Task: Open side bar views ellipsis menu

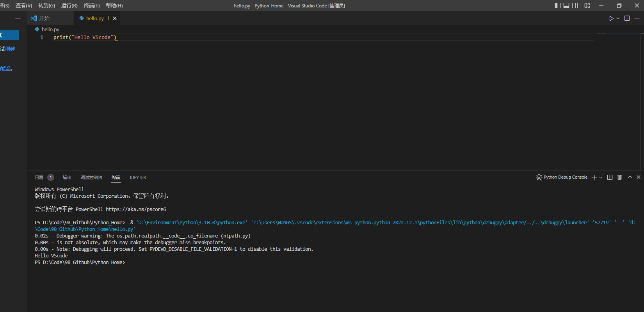Action: pyautogui.click(x=18, y=18)
